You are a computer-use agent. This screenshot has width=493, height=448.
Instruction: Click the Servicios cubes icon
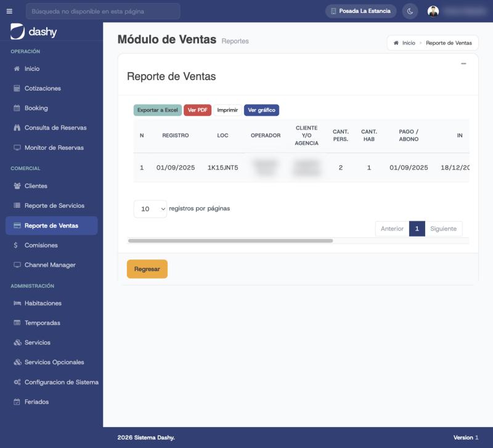(x=17, y=343)
